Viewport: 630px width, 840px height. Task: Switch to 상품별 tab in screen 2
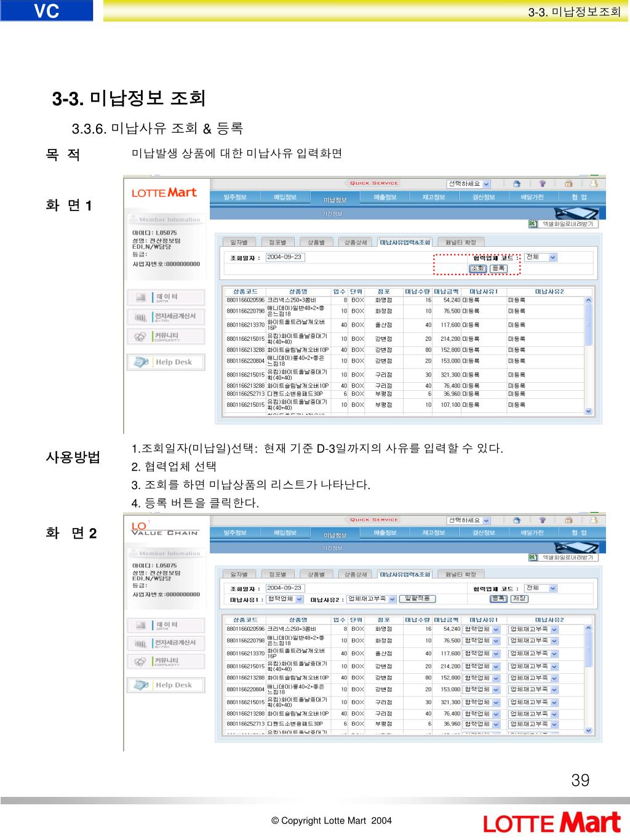(316, 574)
